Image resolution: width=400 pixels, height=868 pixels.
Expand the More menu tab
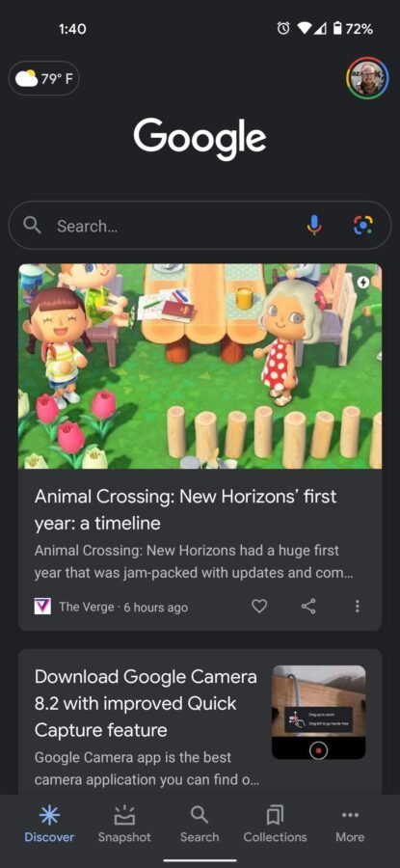coord(350,824)
